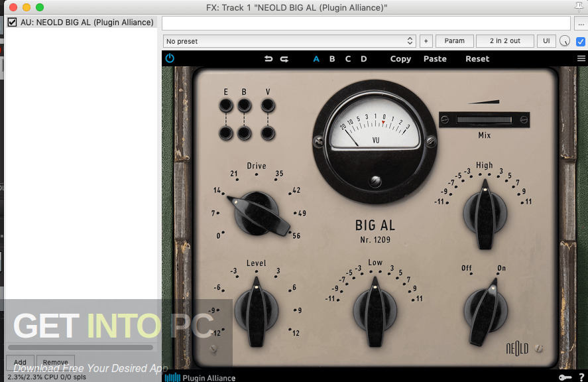Click the Nr. 1209 serial text
Viewport: 588px width, 382px height.
pyautogui.click(x=375, y=240)
